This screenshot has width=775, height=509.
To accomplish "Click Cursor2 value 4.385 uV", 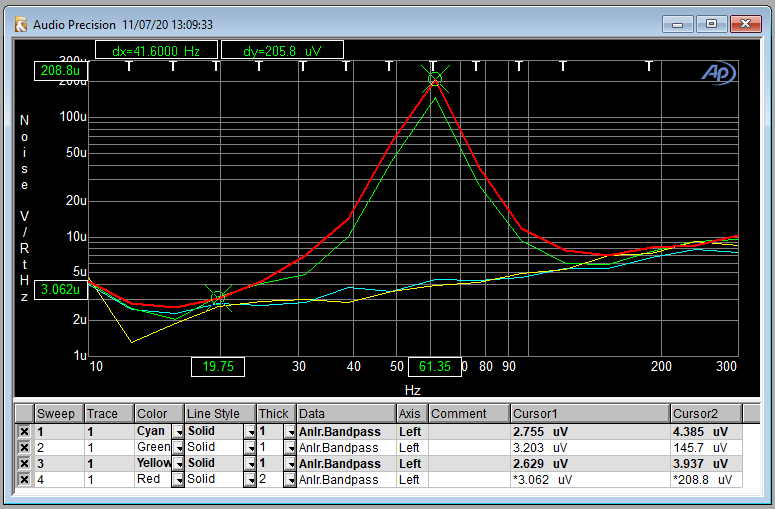I will point(700,431).
